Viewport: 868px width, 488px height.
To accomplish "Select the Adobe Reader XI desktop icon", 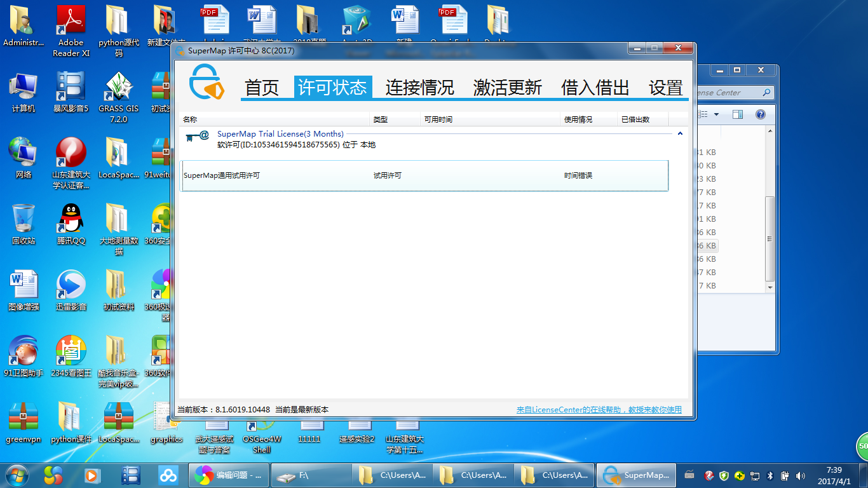I will click(x=71, y=30).
